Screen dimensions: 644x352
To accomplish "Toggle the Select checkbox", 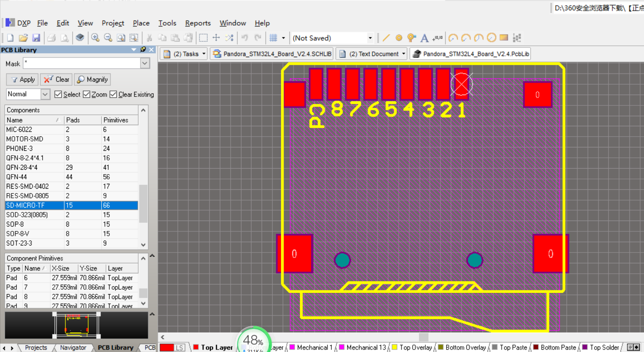I will (58, 94).
